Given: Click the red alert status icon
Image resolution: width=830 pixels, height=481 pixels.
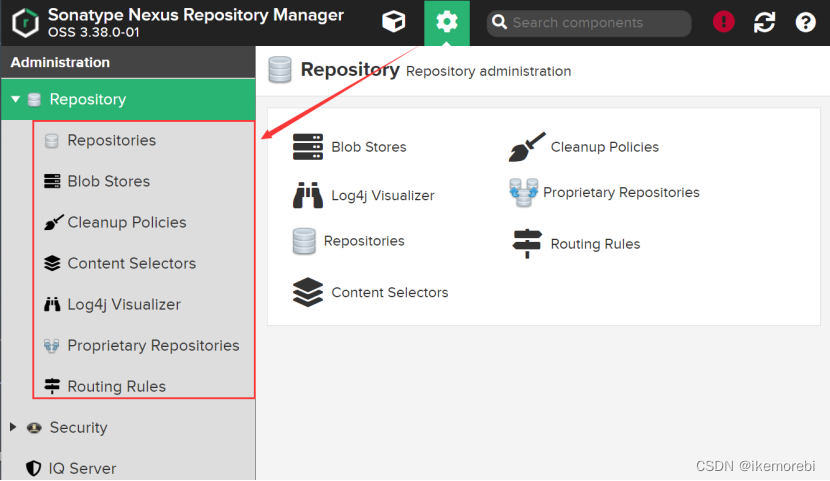Looking at the screenshot, I should click(x=723, y=22).
